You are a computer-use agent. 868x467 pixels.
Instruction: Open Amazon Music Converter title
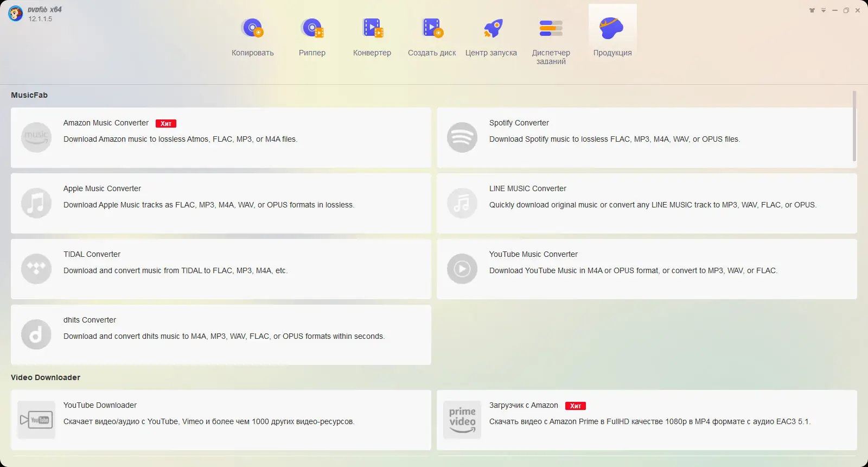coord(106,123)
